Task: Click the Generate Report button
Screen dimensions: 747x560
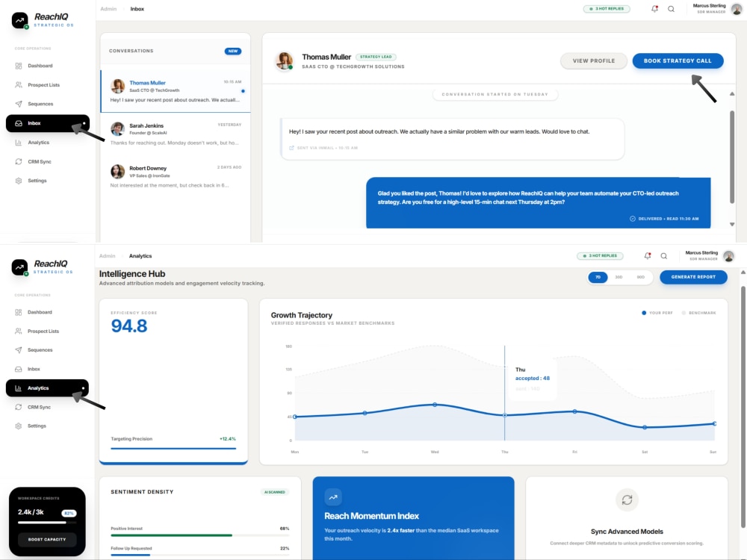Action: click(x=693, y=277)
